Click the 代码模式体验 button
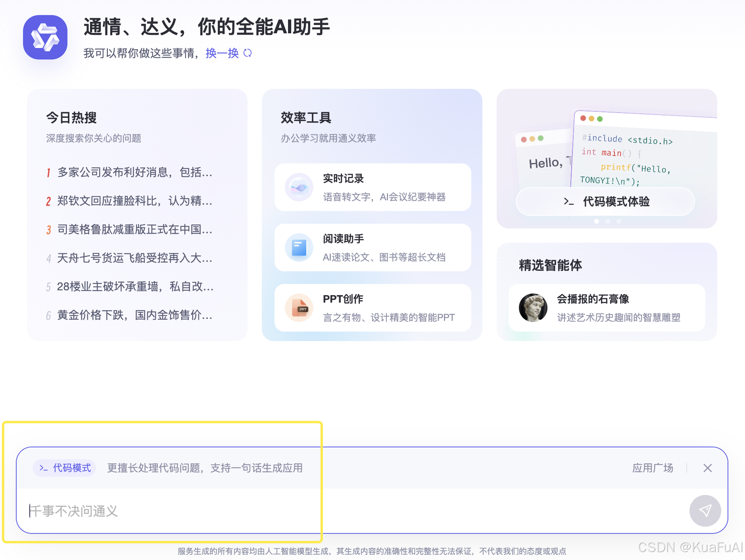The height and width of the screenshot is (560, 745). coord(605,201)
